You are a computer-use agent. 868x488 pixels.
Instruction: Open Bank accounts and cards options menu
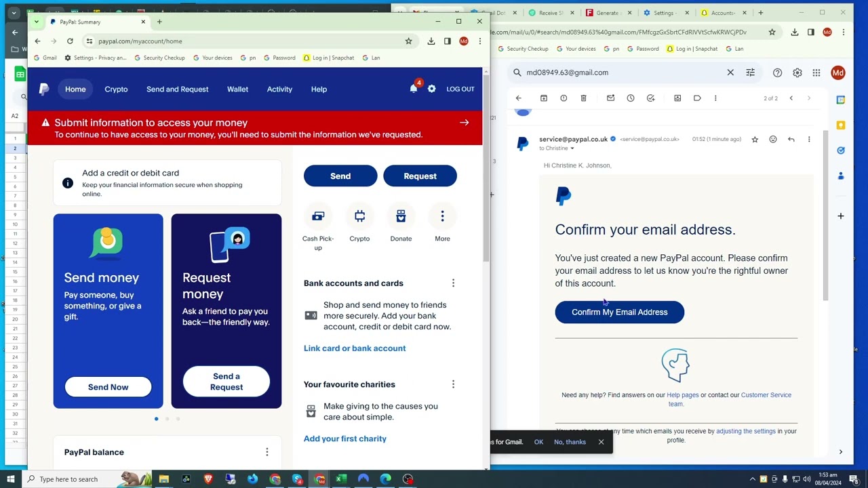click(453, 283)
